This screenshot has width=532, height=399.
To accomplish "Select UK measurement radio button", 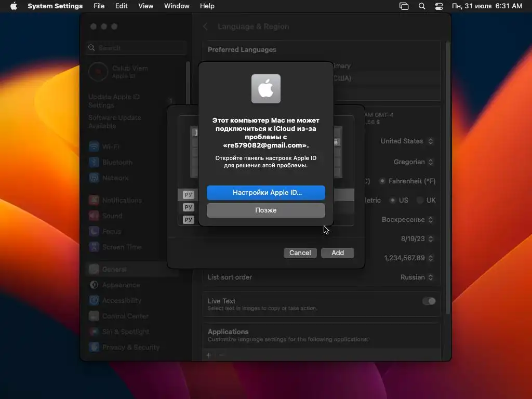I will (x=420, y=200).
